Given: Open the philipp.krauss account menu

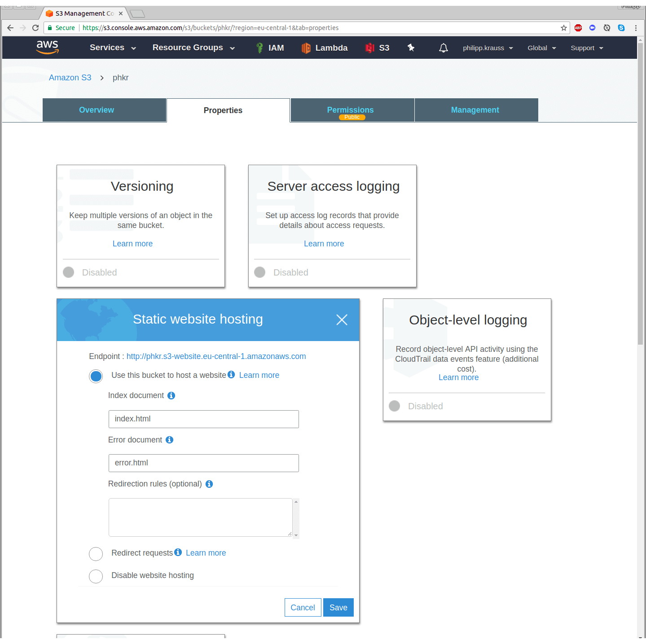Looking at the screenshot, I should pyautogui.click(x=488, y=48).
